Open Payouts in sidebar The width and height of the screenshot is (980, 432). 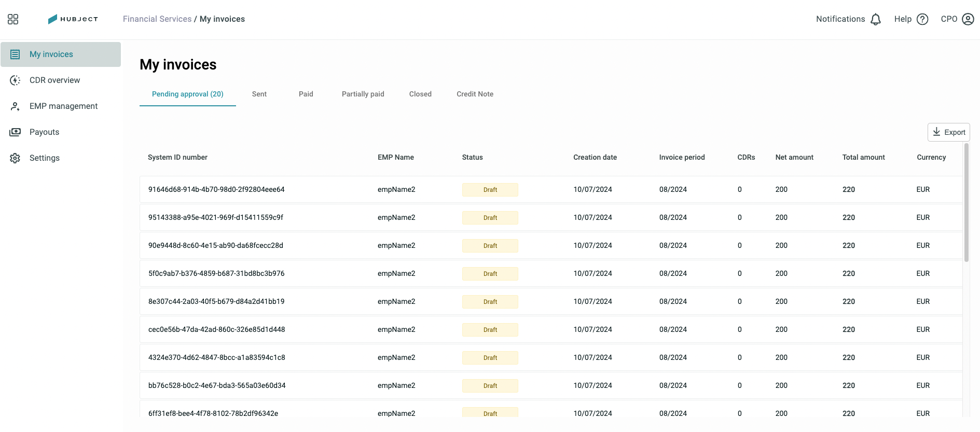pyautogui.click(x=61, y=132)
